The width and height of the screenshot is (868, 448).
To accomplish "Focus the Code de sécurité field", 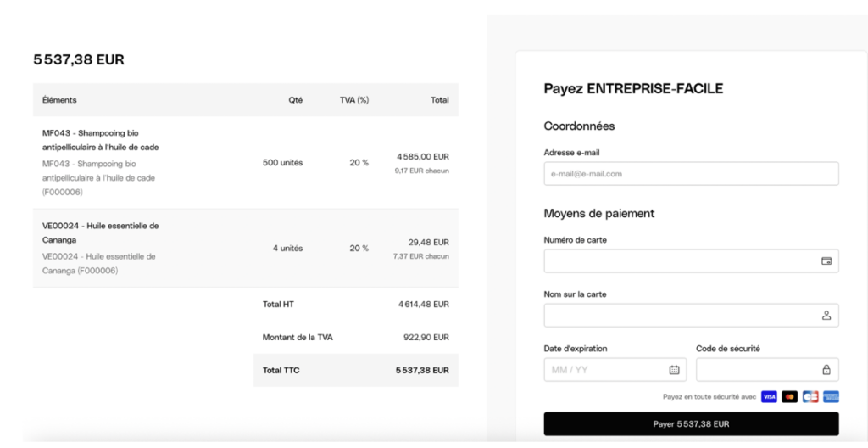I will [x=754, y=370].
